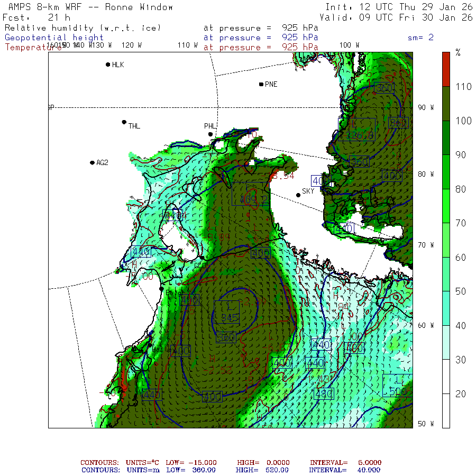The image size is (476, 476).
Task: Click the PHL station marker dot
Action: [x=210, y=134]
